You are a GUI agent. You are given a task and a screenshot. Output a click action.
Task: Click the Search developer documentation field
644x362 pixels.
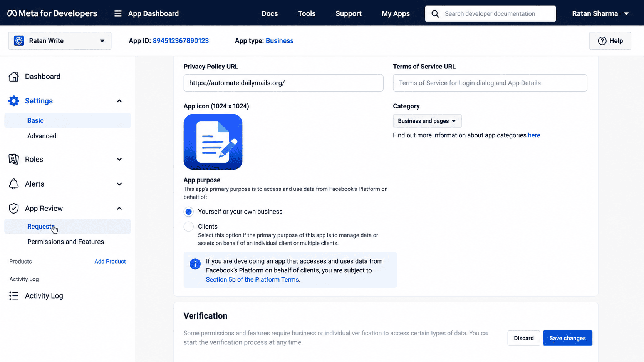490,14
